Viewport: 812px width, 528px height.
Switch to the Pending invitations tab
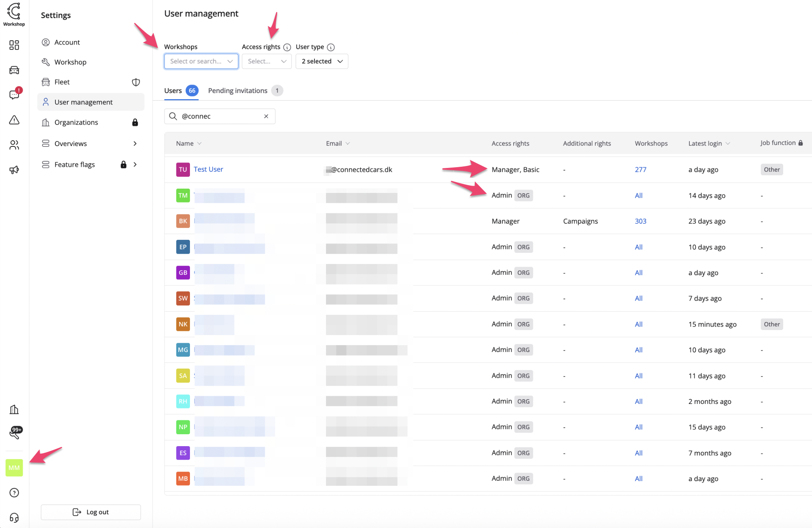[238, 91]
